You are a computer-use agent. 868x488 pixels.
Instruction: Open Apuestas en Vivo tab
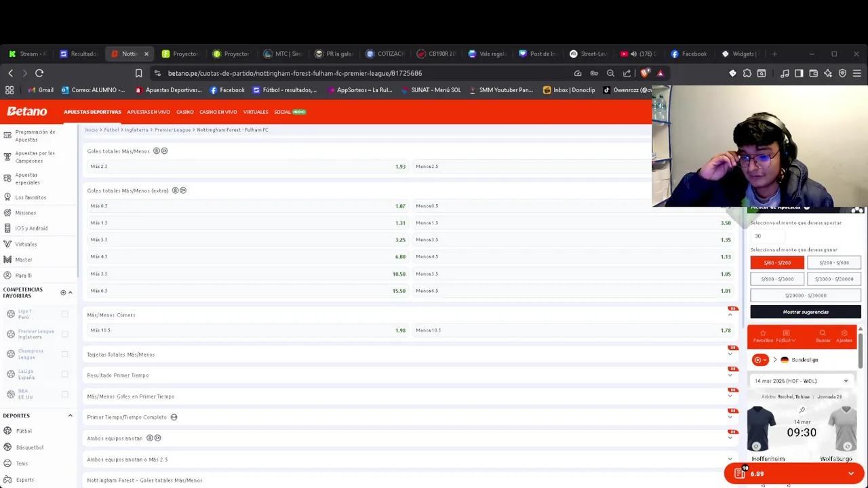pyautogui.click(x=148, y=112)
